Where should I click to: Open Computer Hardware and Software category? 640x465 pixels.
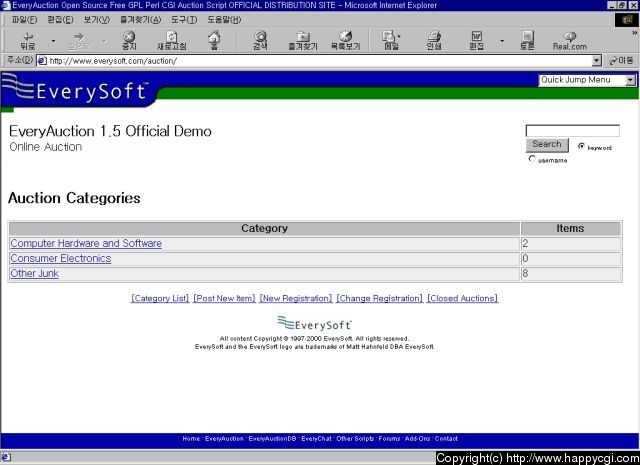[86, 243]
